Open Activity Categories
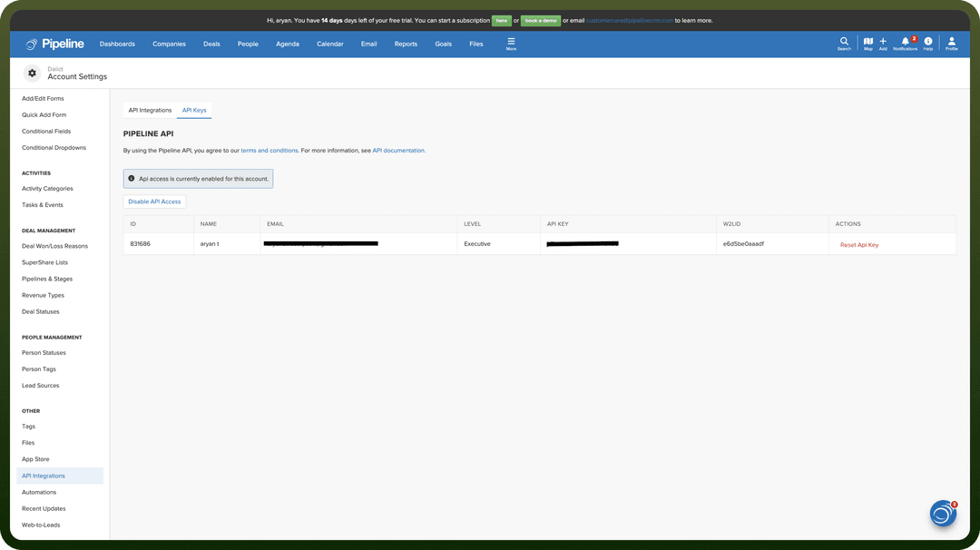Viewport: 980px width, 550px height. point(47,188)
